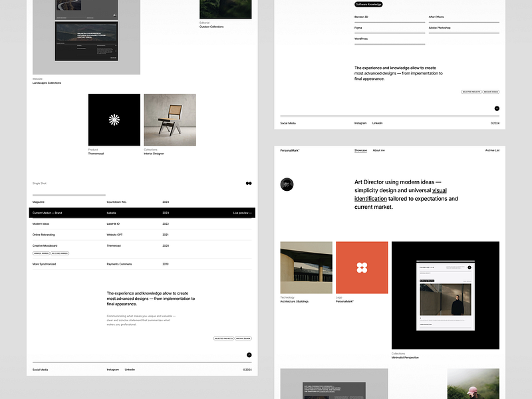Open the Minimalist Perspective black mockup thumbnail
This screenshot has height=399, width=532.
pyautogui.click(x=445, y=295)
